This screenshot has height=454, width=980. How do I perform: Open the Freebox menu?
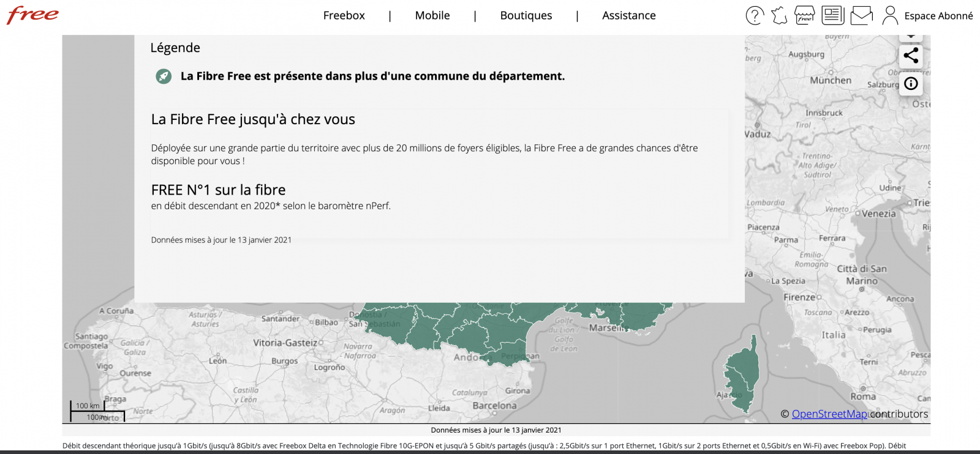click(x=344, y=16)
